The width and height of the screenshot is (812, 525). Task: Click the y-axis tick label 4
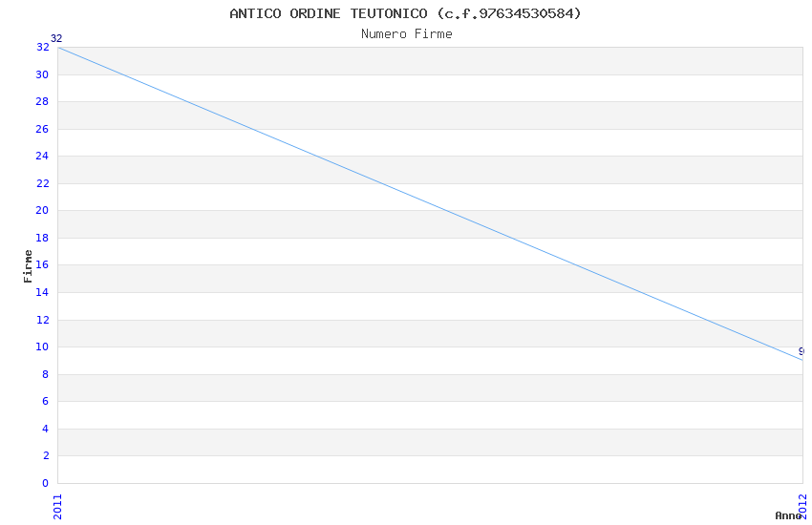point(46,429)
